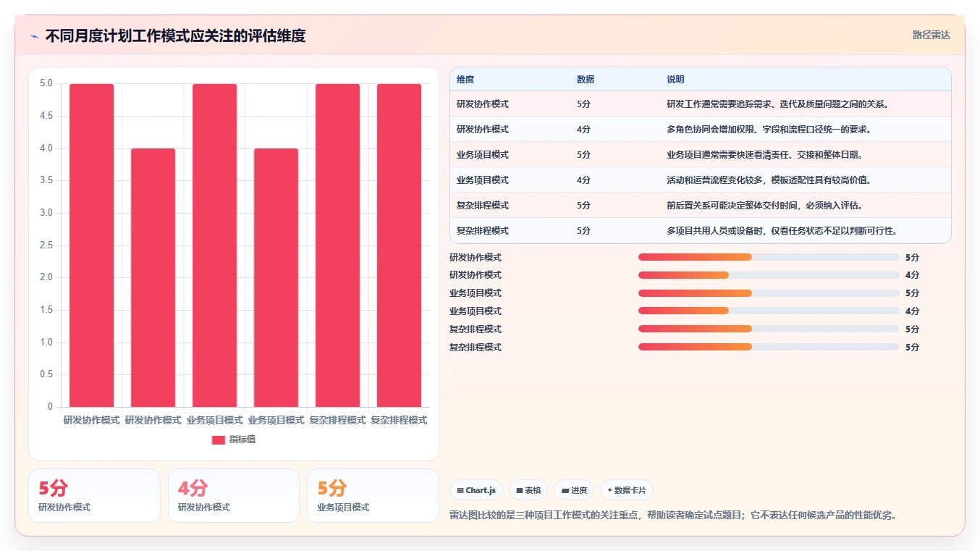The height and width of the screenshot is (551, 980).
Task: Click the 路径雷达 label in header
Action: pyautogui.click(x=931, y=35)
